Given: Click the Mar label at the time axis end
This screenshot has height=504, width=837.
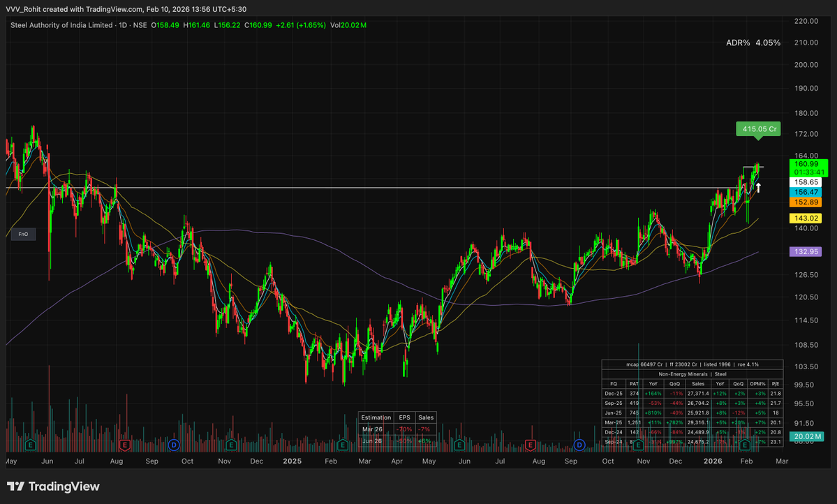Looking at the screenshot, I should [x=782, y=461].
